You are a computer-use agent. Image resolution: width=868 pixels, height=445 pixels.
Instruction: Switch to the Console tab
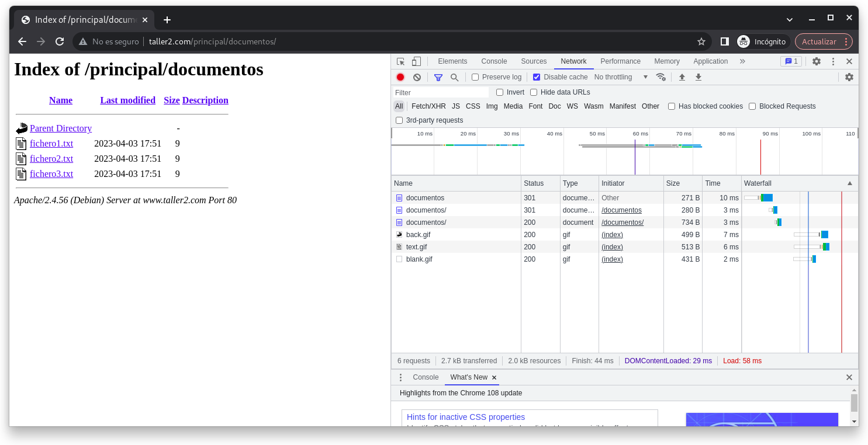pos(494,61)
